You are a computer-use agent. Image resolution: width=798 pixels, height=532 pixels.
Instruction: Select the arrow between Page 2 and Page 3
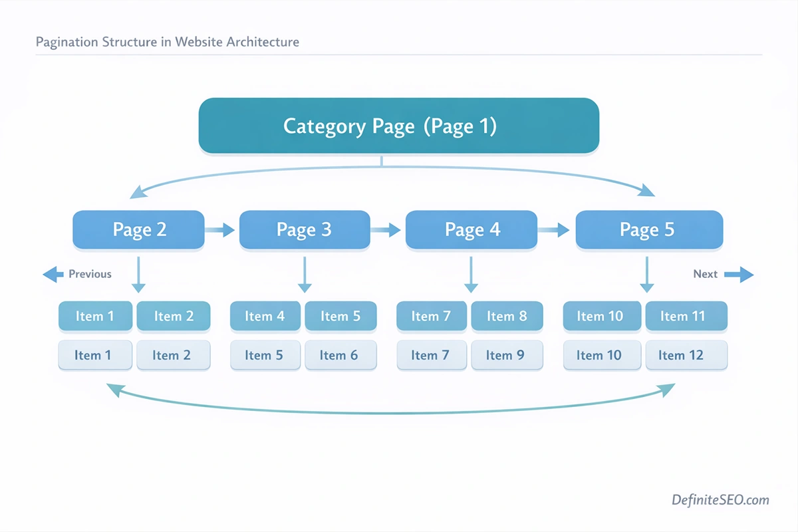(221, 230)
